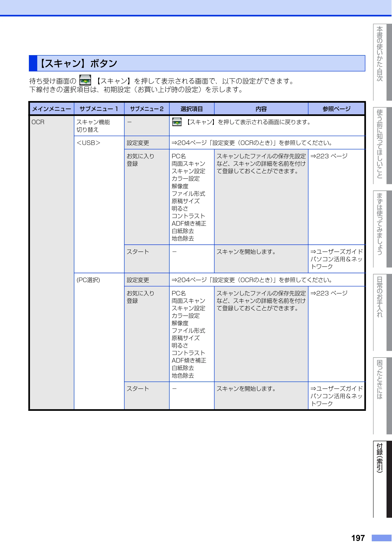Select the 付録(索引) side tab
392x556 pixels.
tap(382, 479)
